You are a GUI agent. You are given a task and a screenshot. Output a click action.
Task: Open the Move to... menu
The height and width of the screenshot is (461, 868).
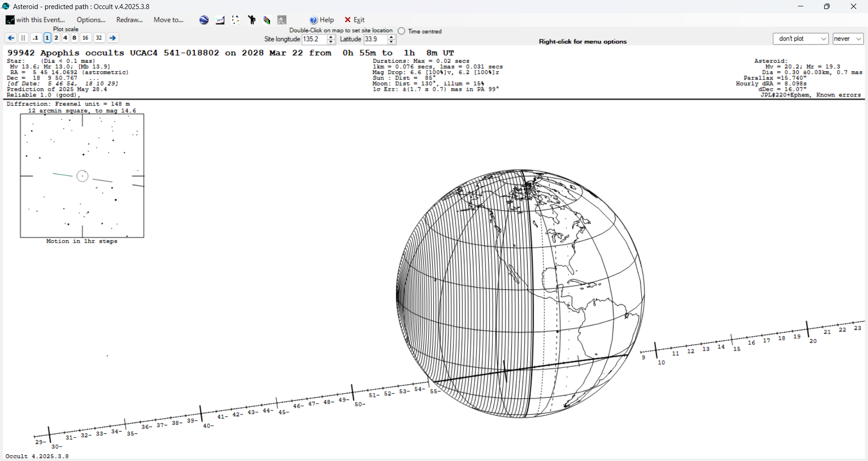[x=169, y=20]
